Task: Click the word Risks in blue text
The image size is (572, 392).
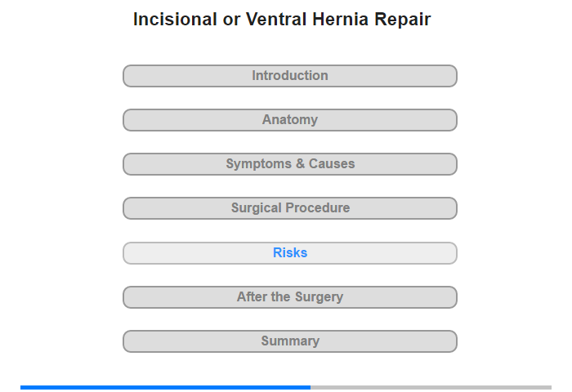Action: pos(290,252)
